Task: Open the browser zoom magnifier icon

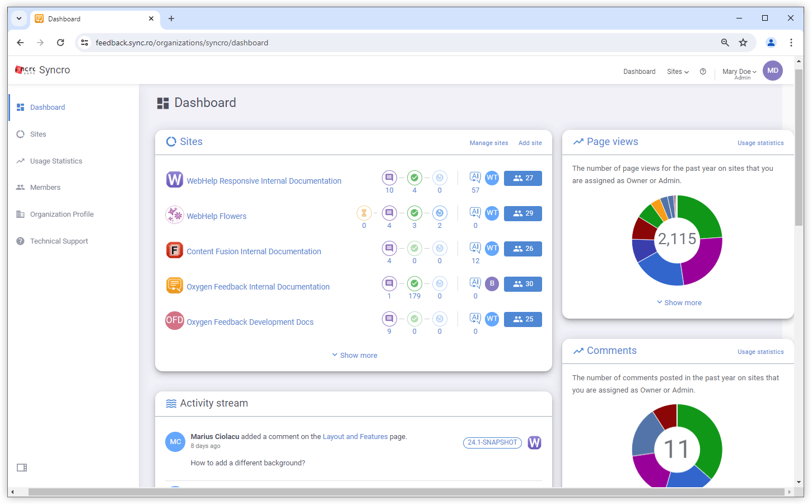Action: 725,43
